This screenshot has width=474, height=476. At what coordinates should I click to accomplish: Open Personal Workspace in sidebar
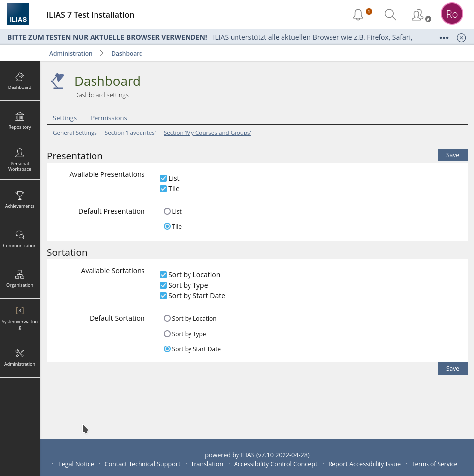click(20, 160)
